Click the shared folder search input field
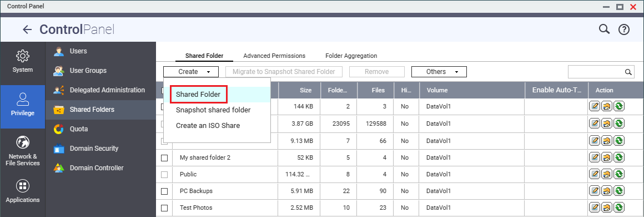Viewport: 644px width, 217px height. tap(596, 72)
